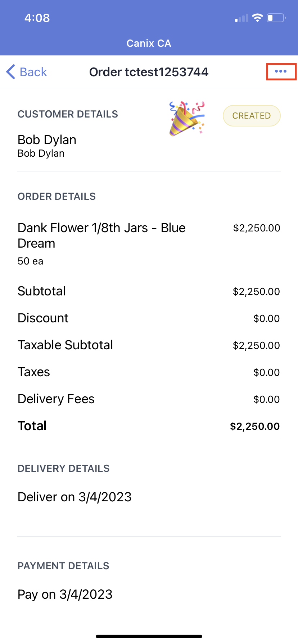Screen dimensions: 298x644
Task: Tap the Pay on 3/4/2023 row
Action: pos(65,594)
